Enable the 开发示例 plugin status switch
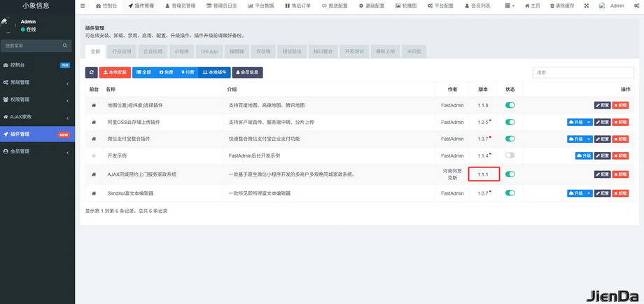The width and height of the screenshot is (644, 304). pos(510,156)
